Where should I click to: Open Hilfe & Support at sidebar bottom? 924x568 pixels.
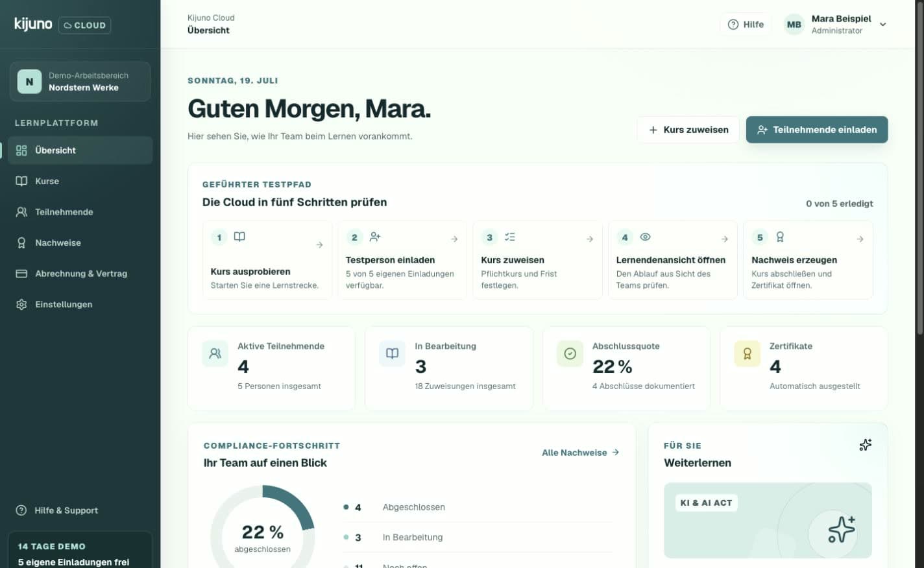point(80,510)
